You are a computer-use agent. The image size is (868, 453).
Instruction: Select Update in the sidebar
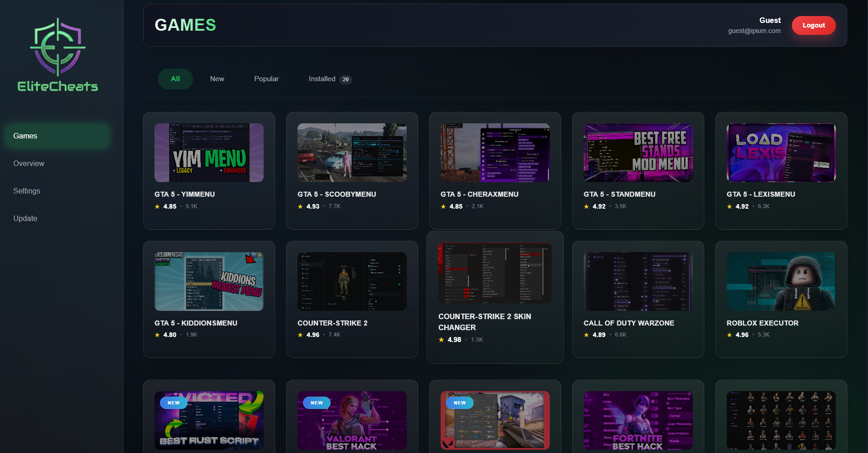tap(25, 218)
